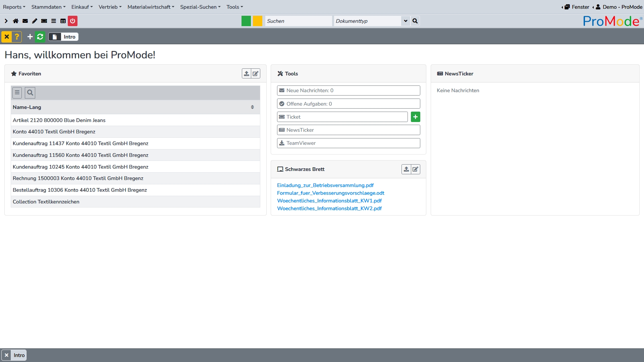Click the green color square
The image size is (644, 362).
[x=246, y=21]
